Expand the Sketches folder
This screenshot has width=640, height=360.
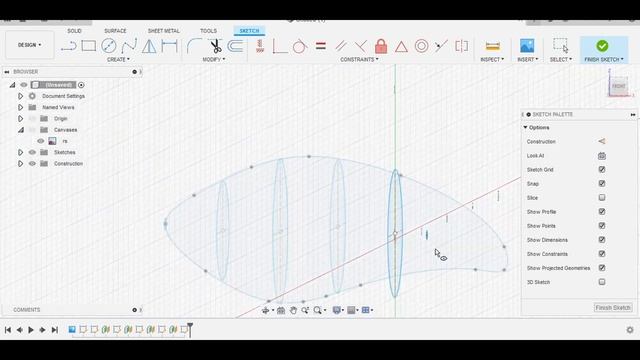(20, 152)
